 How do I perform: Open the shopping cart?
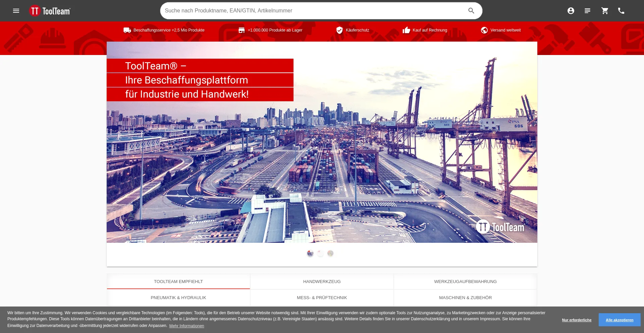[605, 11]
